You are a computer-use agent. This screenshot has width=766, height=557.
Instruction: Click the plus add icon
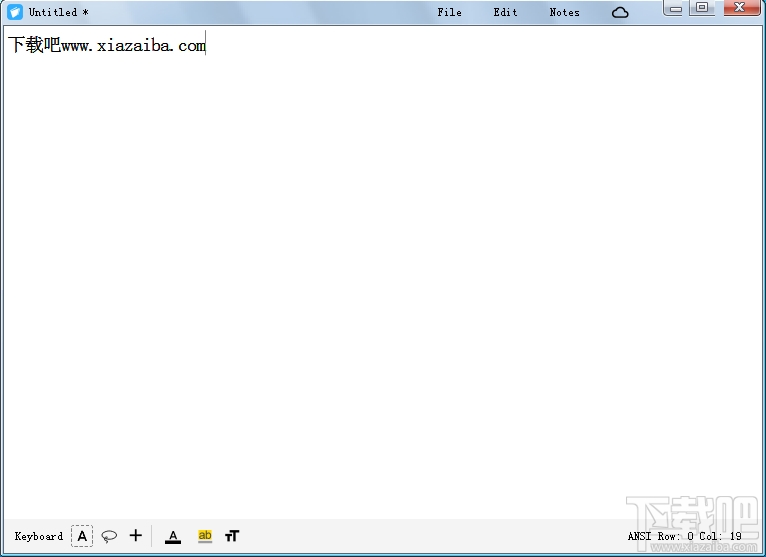(x=136, y=536)
